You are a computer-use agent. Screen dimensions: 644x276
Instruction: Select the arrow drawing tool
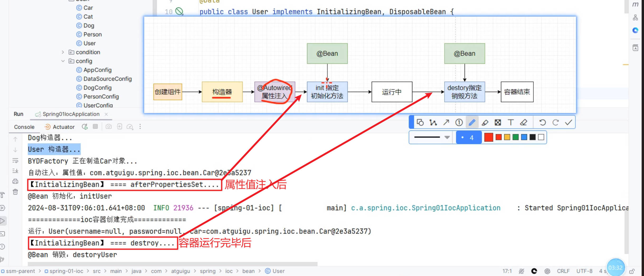[x=446, y=122]
